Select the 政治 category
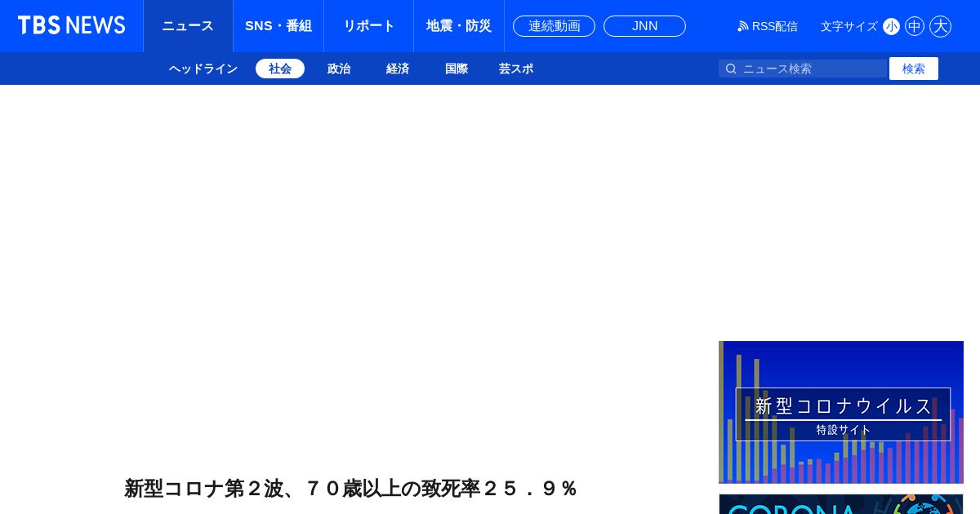 point(339,69)
